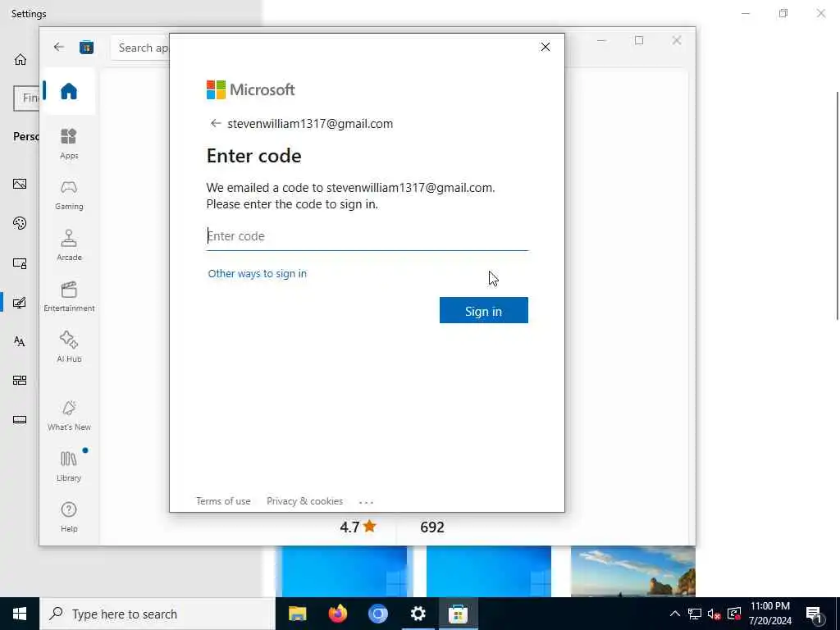Click the Enter code input field
Viewport: 840px width, 630px height.
click(367, 236)
